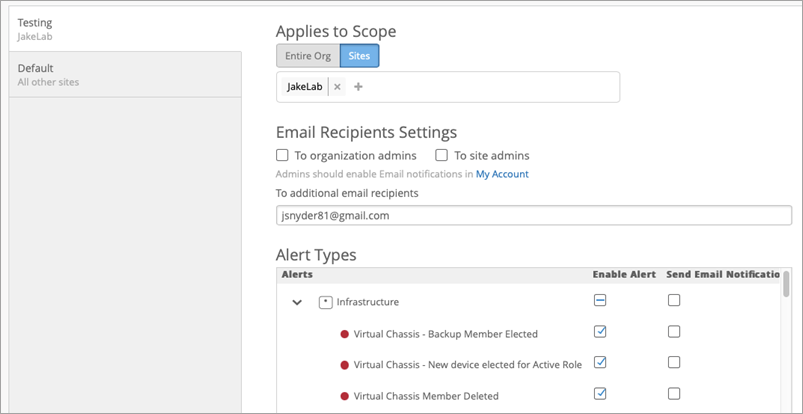Viewport: 803px width, 414px height.
Task: Add a site with the plus icon
Action: point(358,87)
